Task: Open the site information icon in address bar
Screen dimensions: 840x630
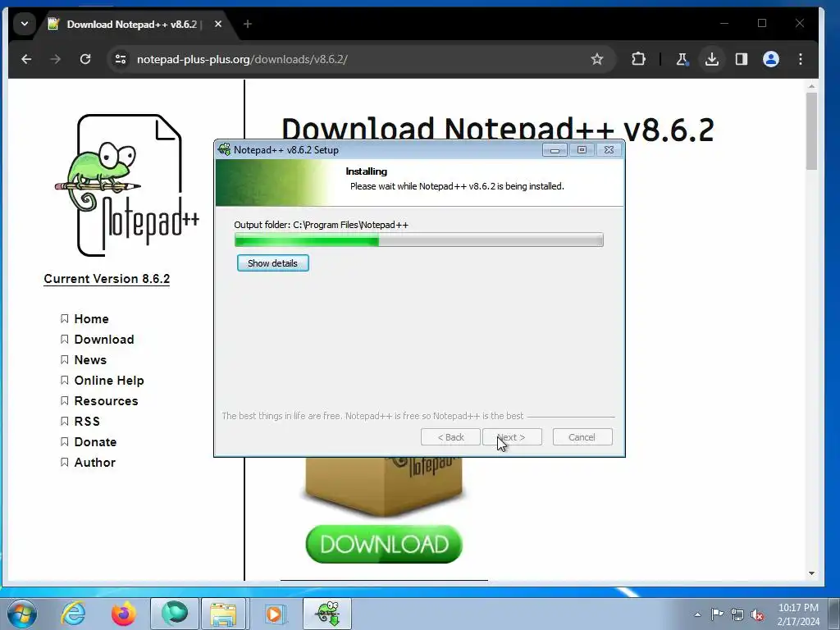Action: click(121, 59)
